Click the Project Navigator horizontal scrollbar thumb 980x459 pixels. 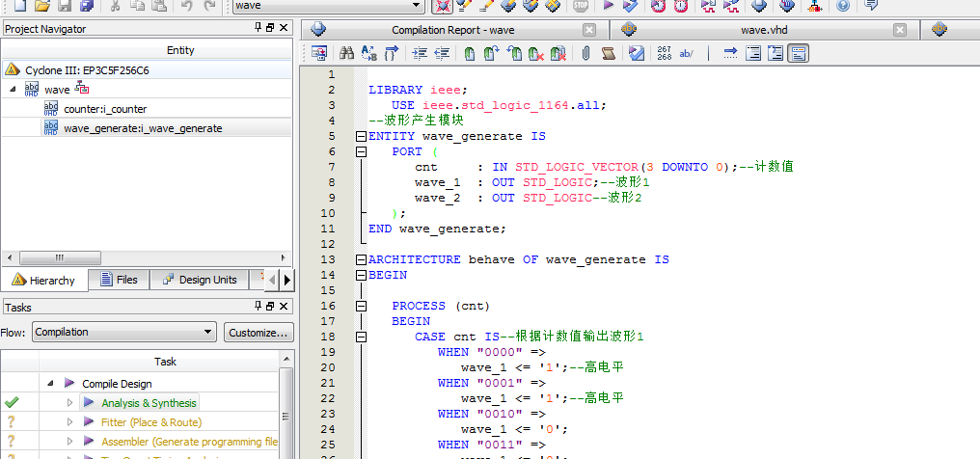59,257
